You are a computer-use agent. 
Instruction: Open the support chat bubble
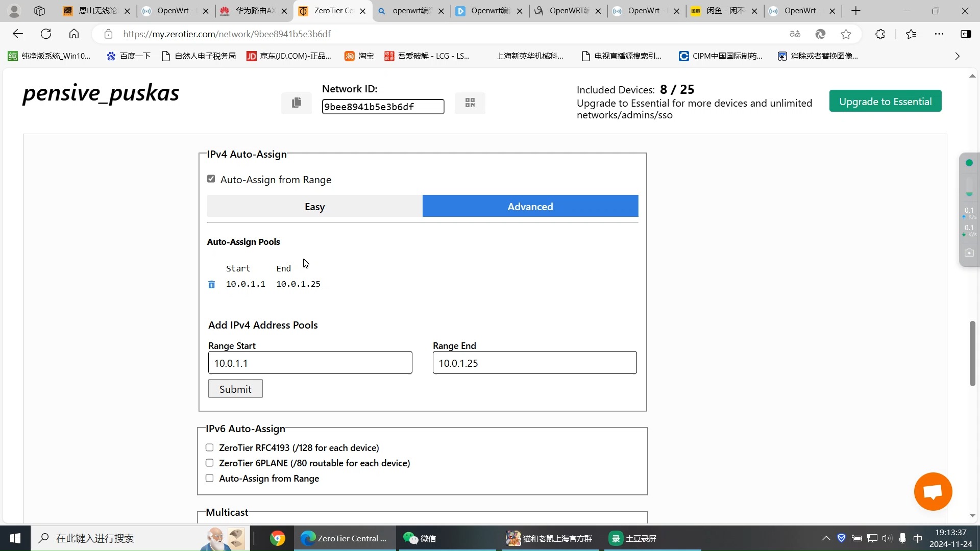pyautogui.click(x=933, y=491)
